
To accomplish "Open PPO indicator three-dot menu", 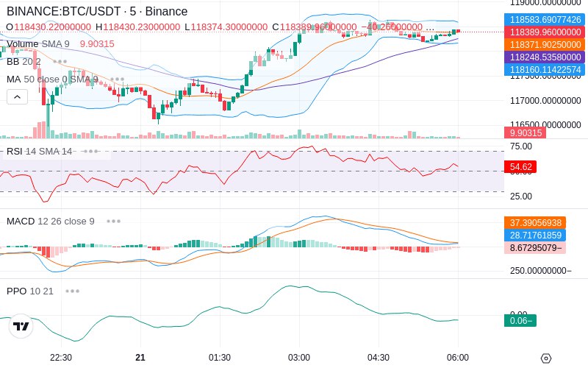I will coord(72,291).
